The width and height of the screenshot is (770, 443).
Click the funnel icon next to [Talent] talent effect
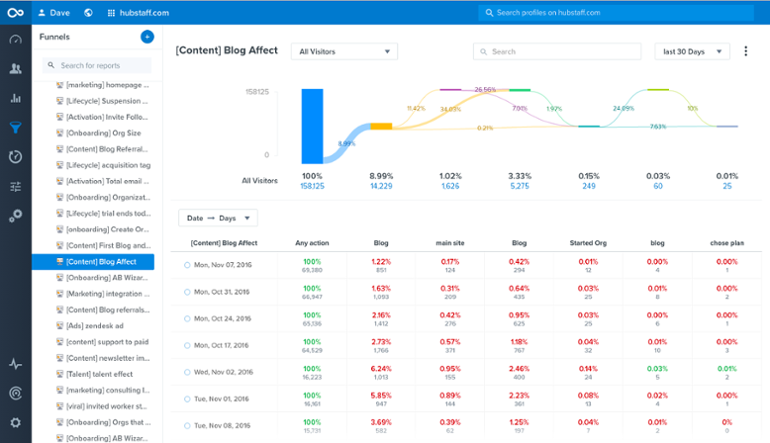click(60, 374)
